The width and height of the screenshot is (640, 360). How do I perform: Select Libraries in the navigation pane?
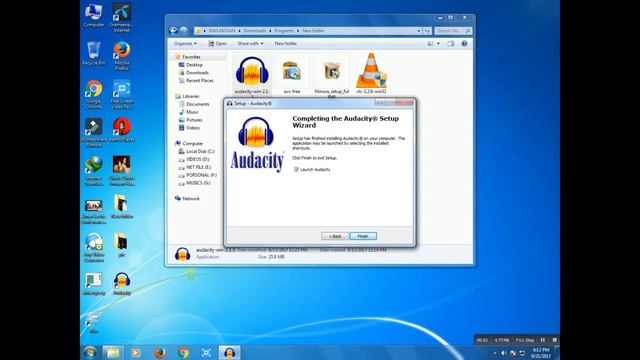[191, 96]
